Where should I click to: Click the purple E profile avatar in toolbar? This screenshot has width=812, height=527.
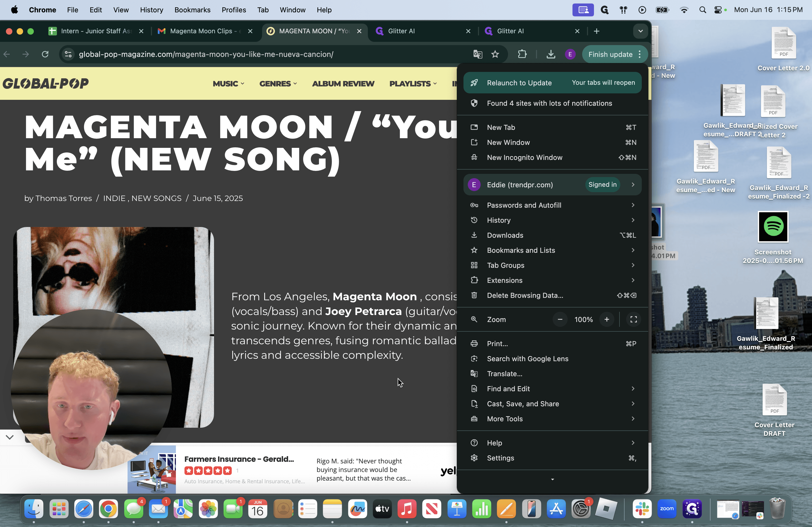[570, 54]
